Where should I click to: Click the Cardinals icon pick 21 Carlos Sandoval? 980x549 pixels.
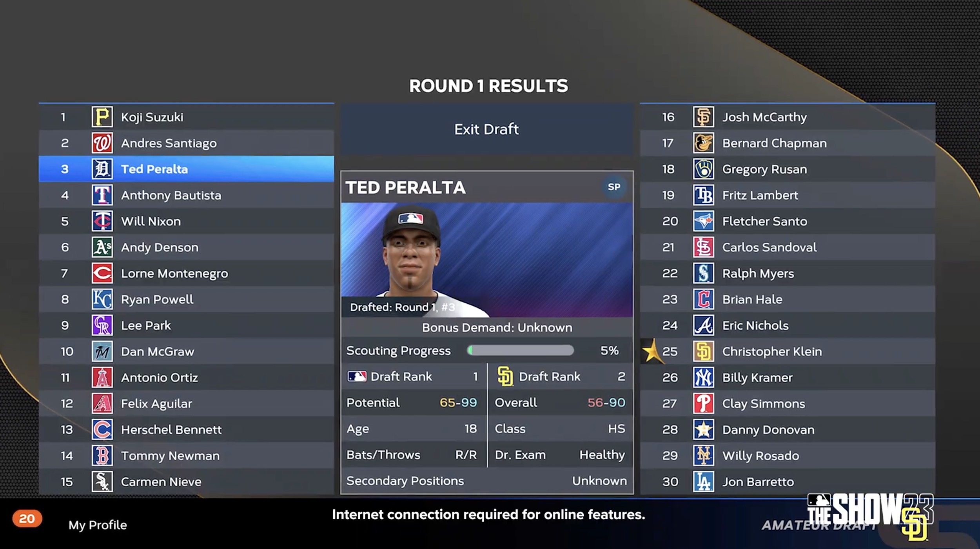click(x=703, y=247)
